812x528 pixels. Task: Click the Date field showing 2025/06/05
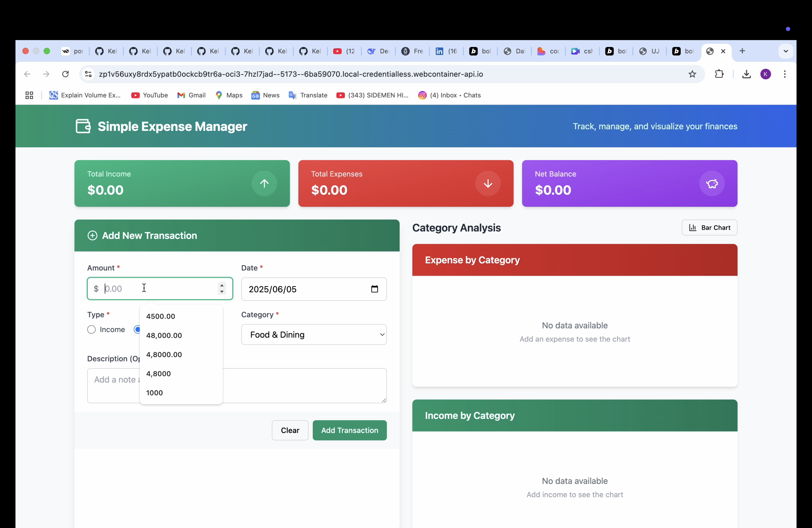point(314,289)
